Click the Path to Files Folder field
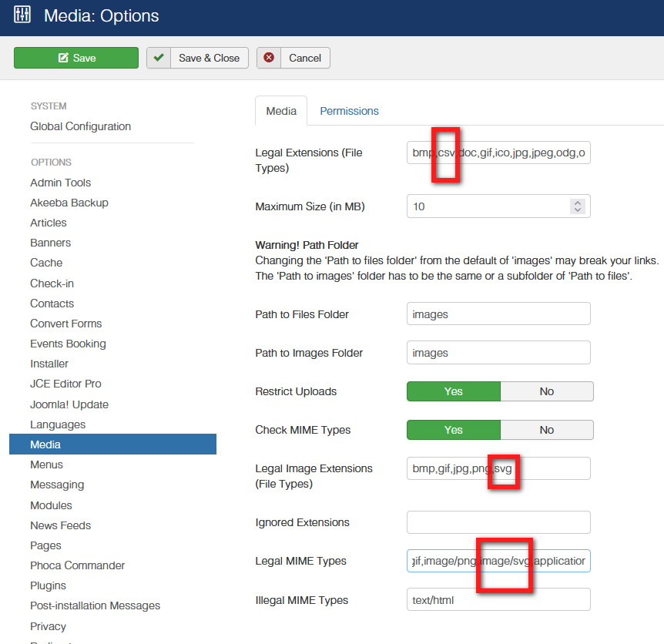Screen dimensions: 664x644 point(498,314)
